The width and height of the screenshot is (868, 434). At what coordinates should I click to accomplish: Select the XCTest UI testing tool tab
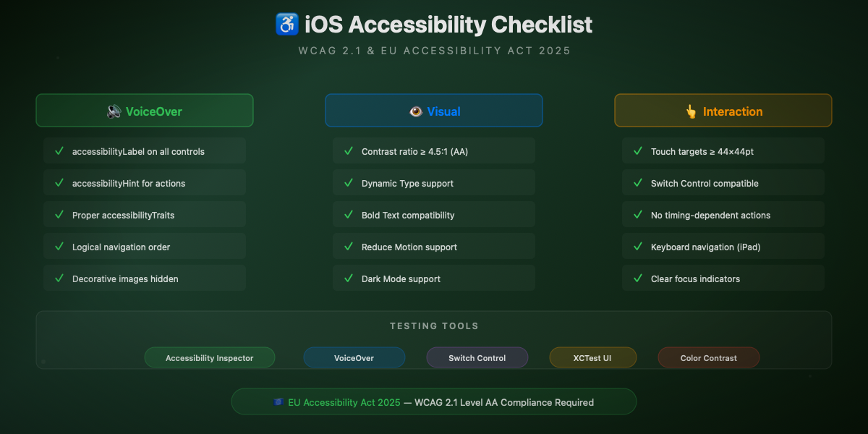[x=593, y=357]
